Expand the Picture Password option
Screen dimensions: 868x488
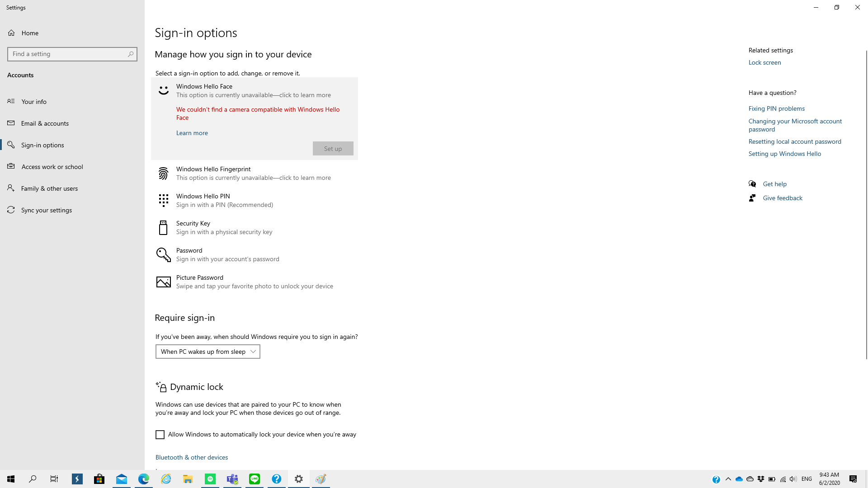(255, 282)
